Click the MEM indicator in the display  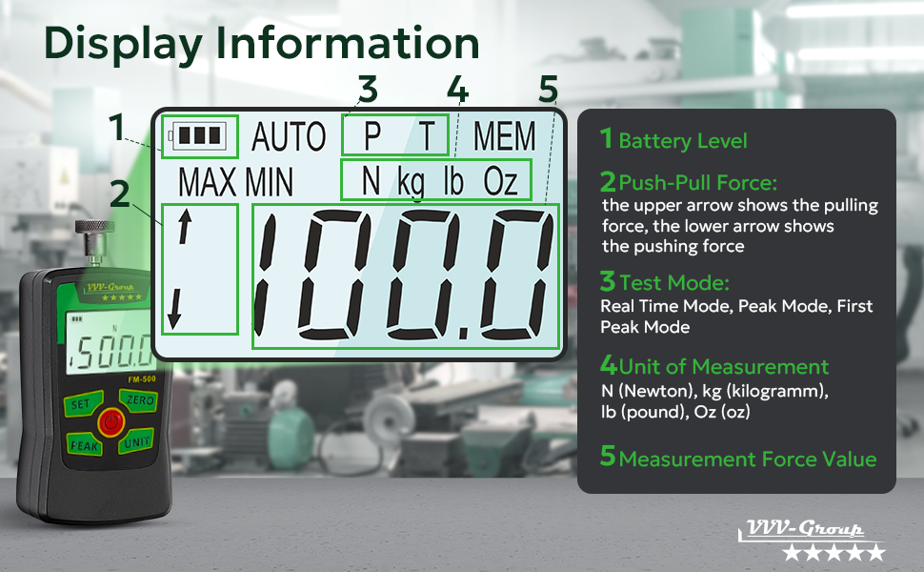[x=505, y=137]
